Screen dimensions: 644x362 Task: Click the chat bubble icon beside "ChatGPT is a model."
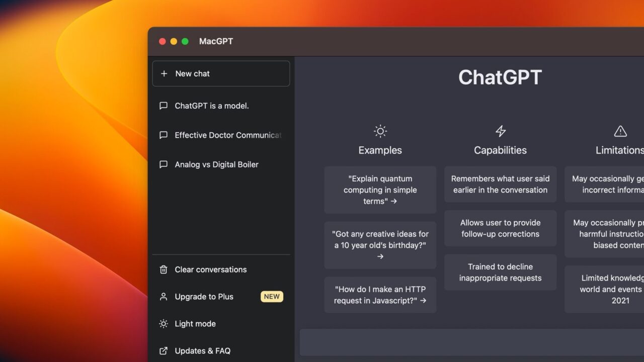[163, 106]
